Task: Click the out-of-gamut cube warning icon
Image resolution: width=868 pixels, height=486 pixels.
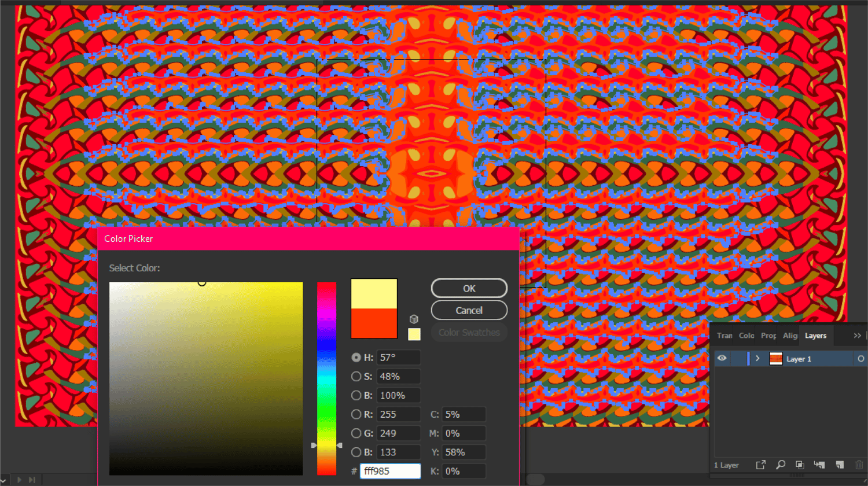Action: [x=414, y=319]
